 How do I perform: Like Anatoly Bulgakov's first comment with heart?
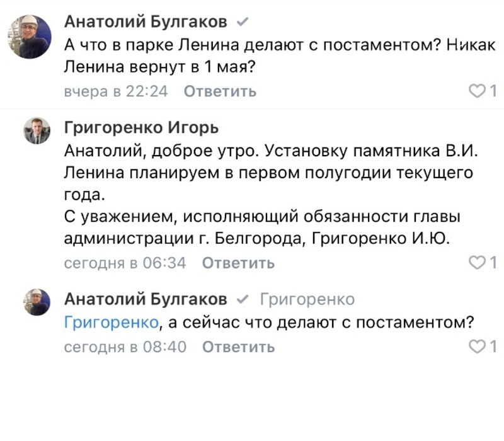coord(477,91)
